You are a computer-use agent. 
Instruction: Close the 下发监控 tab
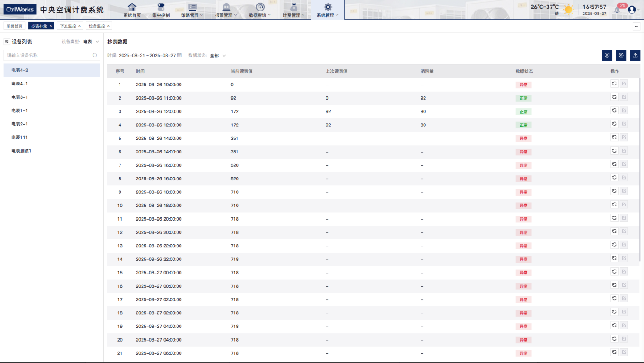coord(79,26)
